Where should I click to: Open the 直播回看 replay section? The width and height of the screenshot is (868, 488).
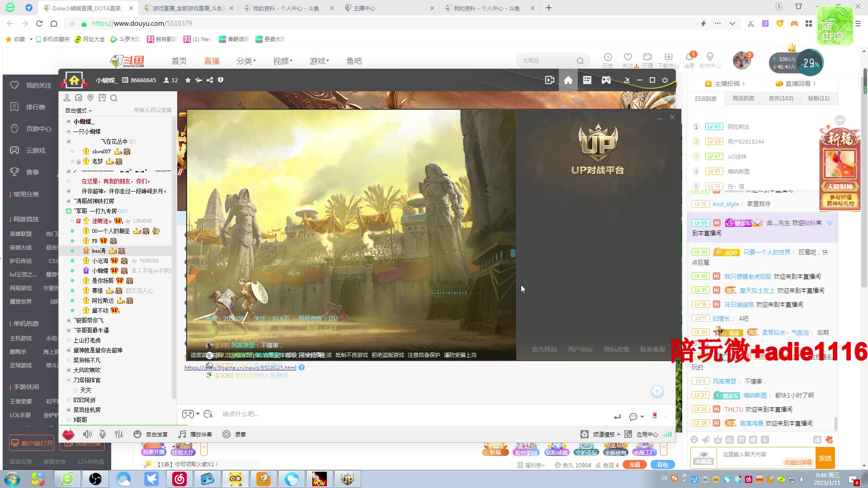(x=796, y=84)
